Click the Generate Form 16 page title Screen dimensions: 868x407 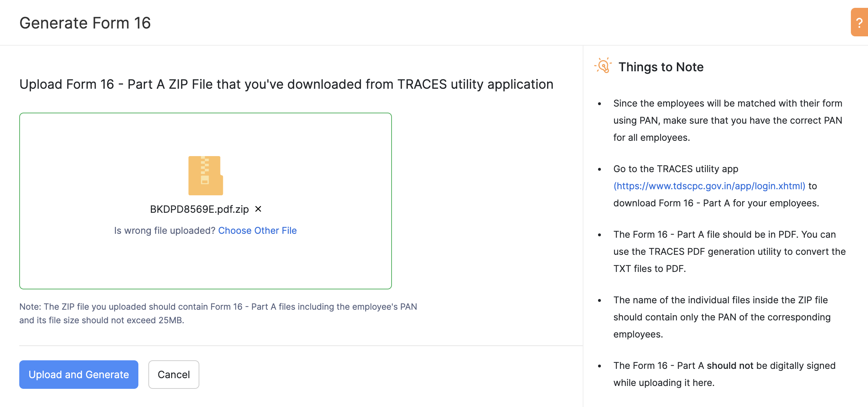click(85, 23)
